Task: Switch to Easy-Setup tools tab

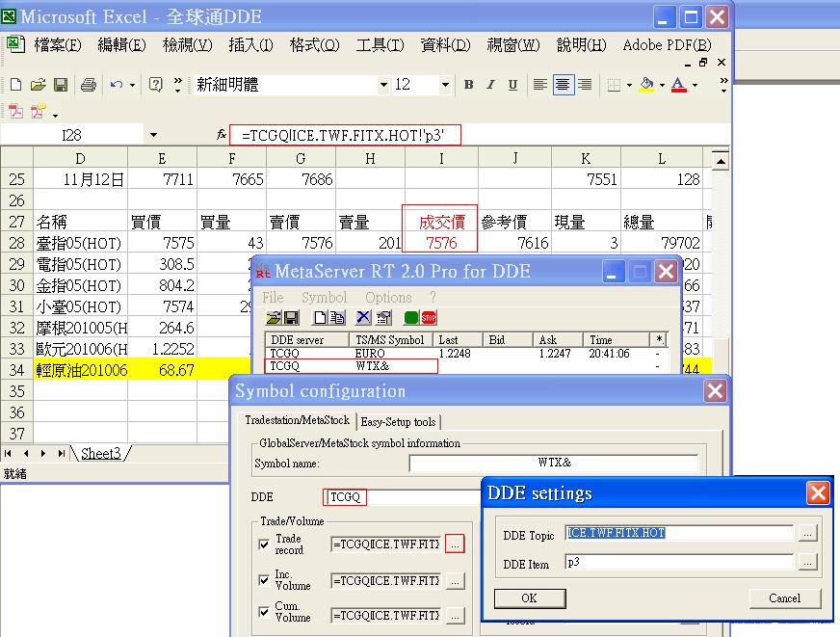Action: [398, 422]
